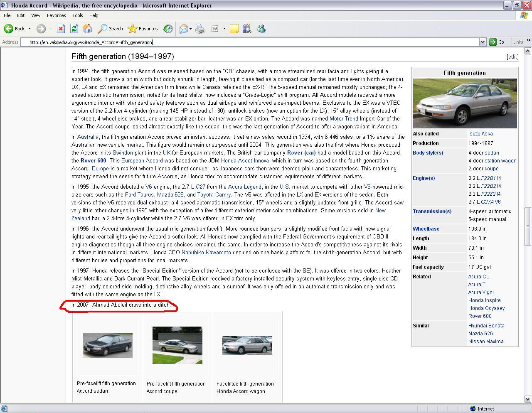Click the yellow Discuss note icon
The image size is (532, 413).
click(234, 29)
